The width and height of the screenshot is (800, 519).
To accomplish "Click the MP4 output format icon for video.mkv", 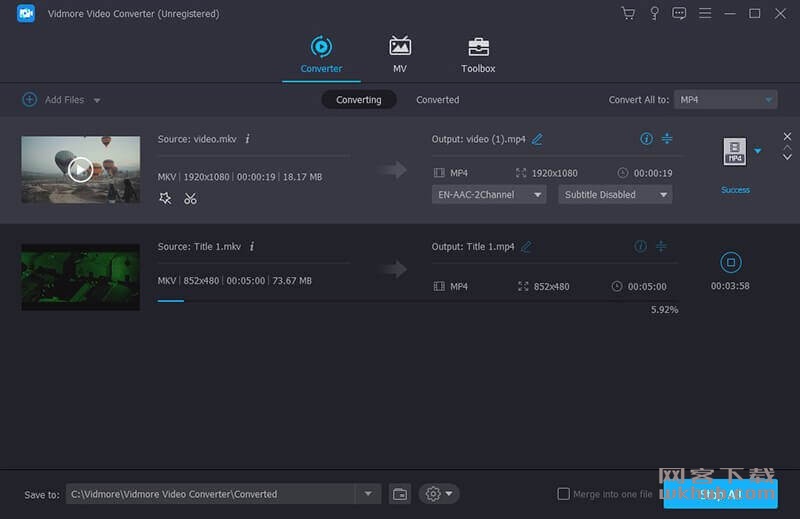I will 734,152.
